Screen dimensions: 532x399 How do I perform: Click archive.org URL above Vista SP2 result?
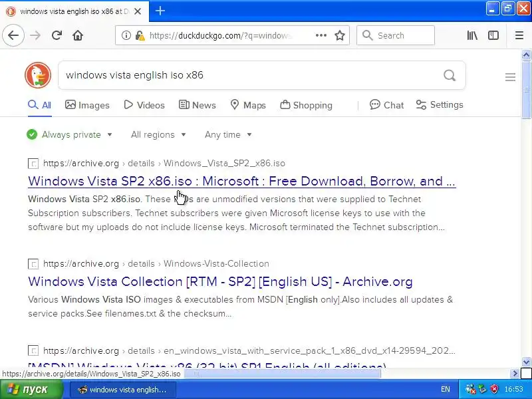[164, 164]
